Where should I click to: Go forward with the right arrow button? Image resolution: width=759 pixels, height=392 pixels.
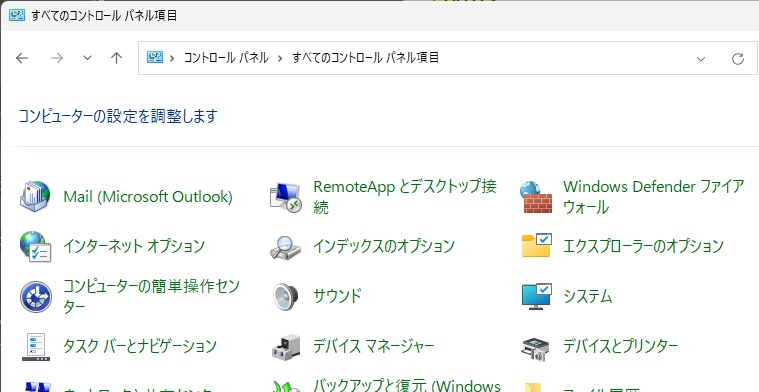[x=57, y=59]
